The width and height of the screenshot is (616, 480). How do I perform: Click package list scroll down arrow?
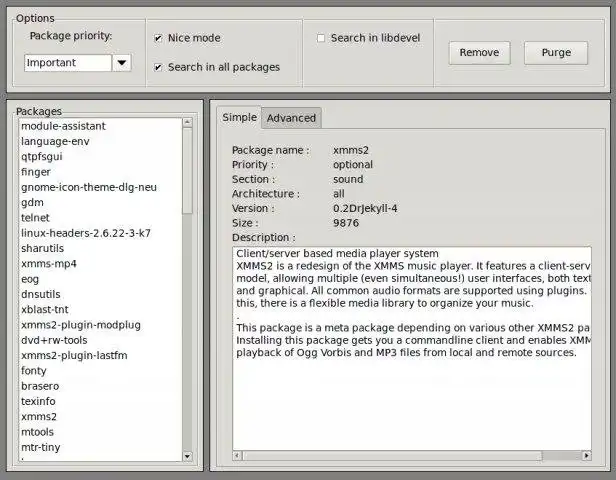(187, 456)
